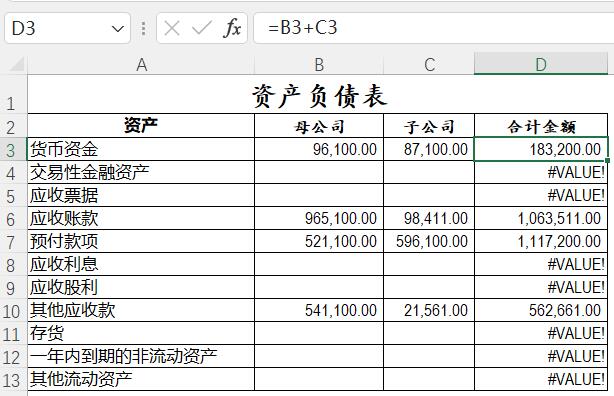Click the 资产 header cell
The height and width of the screenshot is (396, 614).
click(141, 126)
